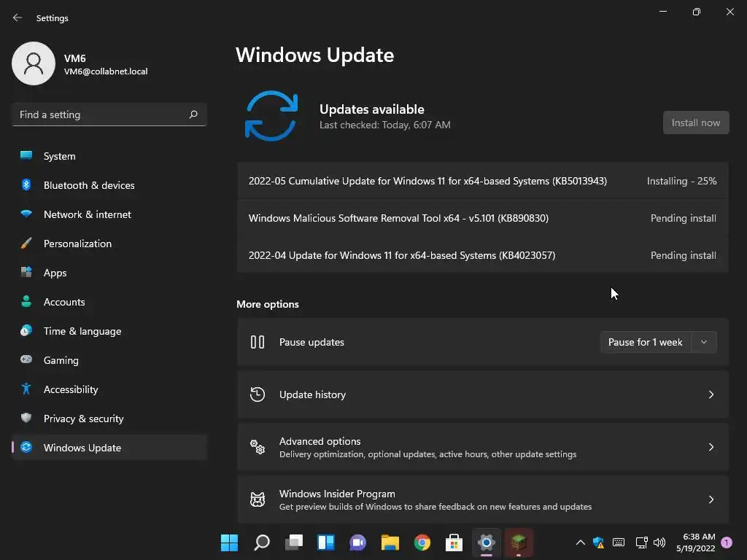Click the System monitor icon in the sidebar

click(26, 156)
